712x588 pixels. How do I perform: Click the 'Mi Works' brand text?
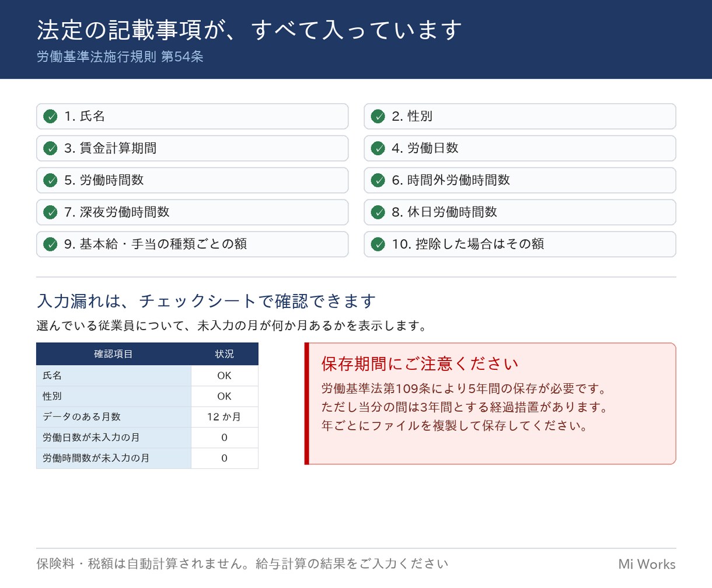tap(647, 564)
